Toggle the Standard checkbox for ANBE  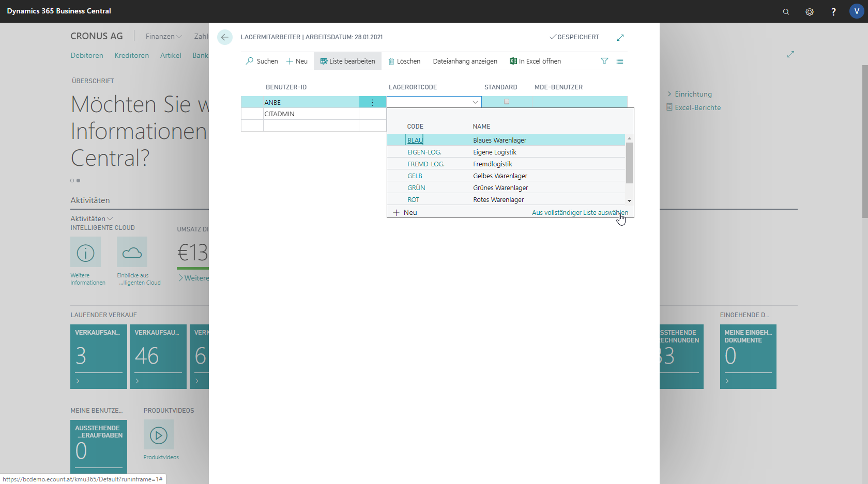tap(507, 102)
